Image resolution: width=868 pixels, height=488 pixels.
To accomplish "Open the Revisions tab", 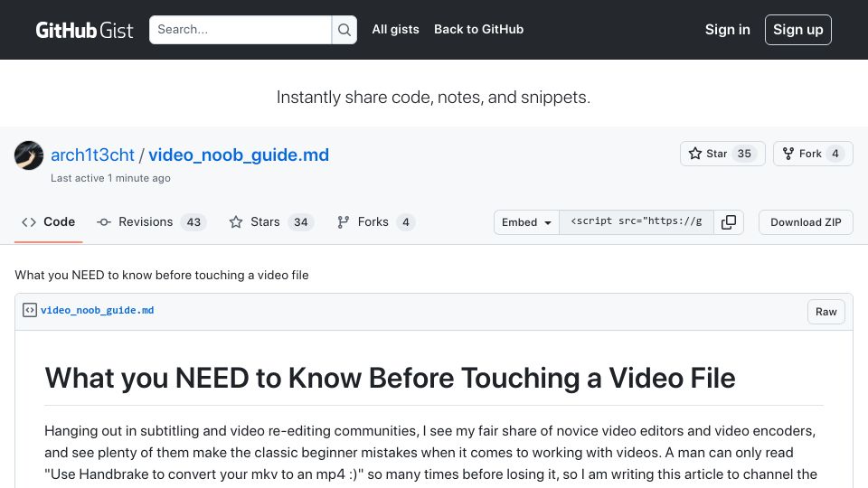I will pyautogui.click(x=151, y=222).
